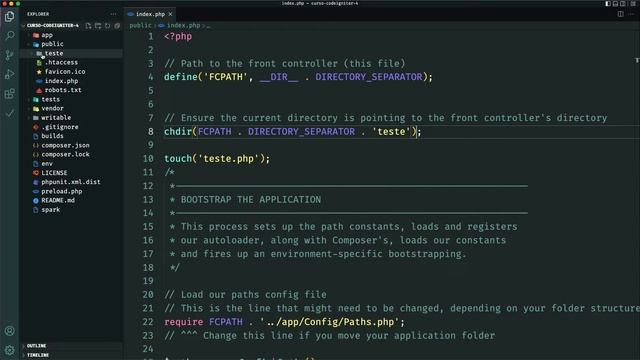Viewport: 640px width, 360px height.
Task: Click the chdir function name on line 8
Action: pos(178,131)
